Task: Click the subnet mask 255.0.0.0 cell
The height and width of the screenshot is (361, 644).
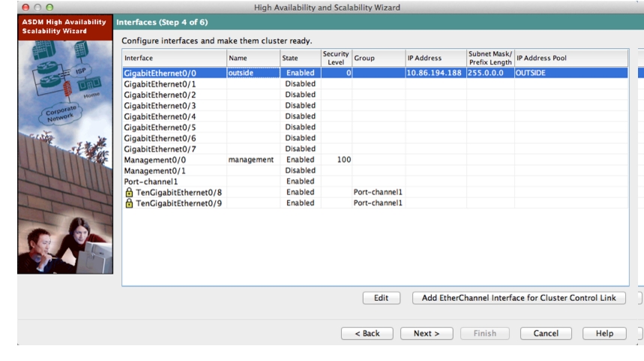Action: coord(490,73)
